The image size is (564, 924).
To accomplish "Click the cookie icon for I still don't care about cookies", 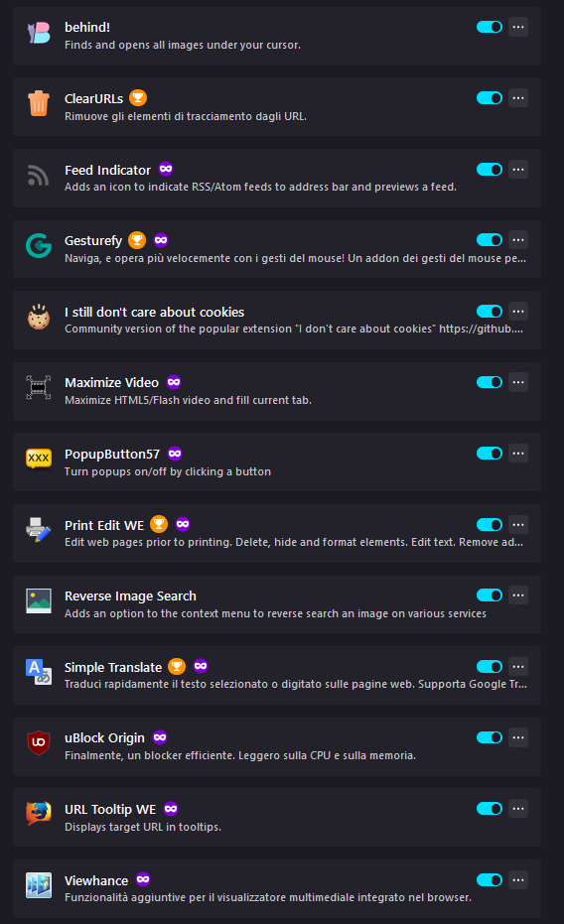I will point(39,317).
